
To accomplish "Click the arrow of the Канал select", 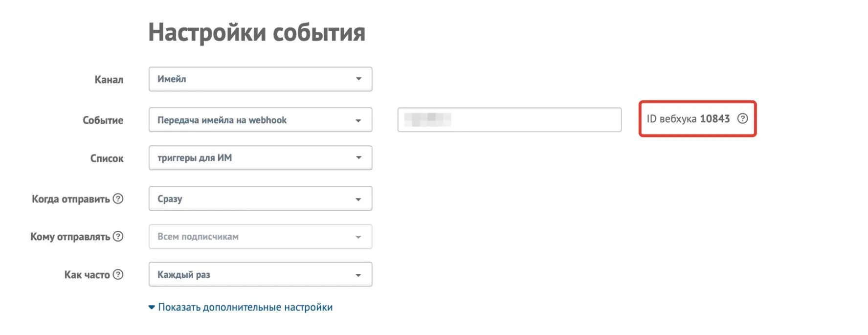I will 358,79.
